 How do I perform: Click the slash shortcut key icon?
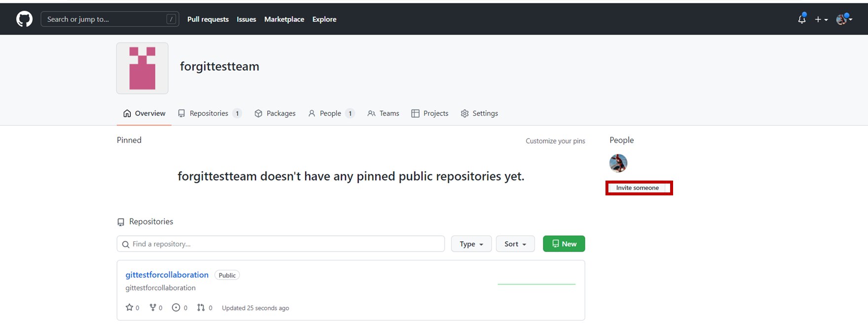coord(171,19)
